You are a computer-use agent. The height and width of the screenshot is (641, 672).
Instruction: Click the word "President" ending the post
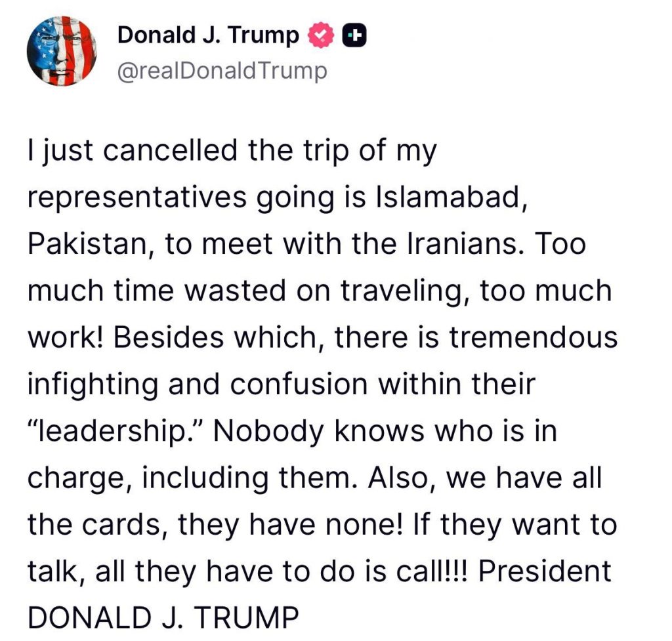[545, 571]
